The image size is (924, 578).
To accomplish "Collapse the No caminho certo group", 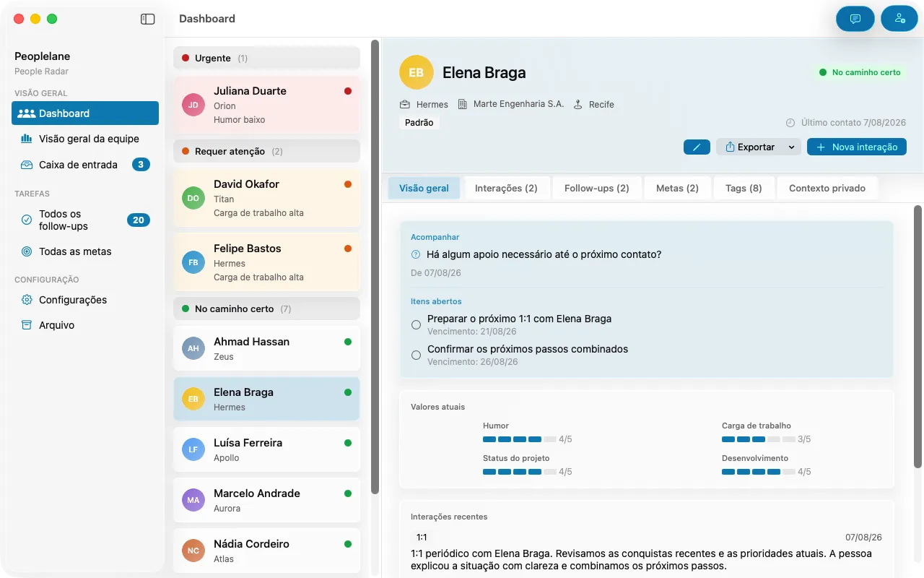I will (266, 309).
